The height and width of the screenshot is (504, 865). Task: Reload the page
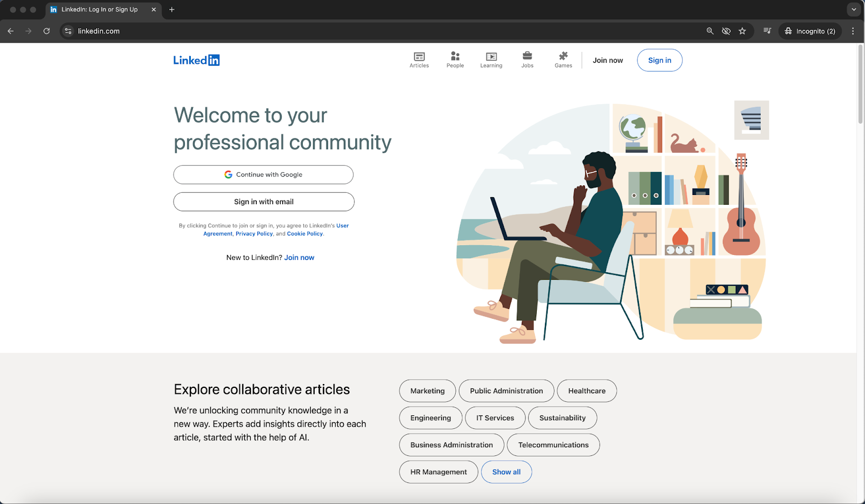tap(47, 31)
